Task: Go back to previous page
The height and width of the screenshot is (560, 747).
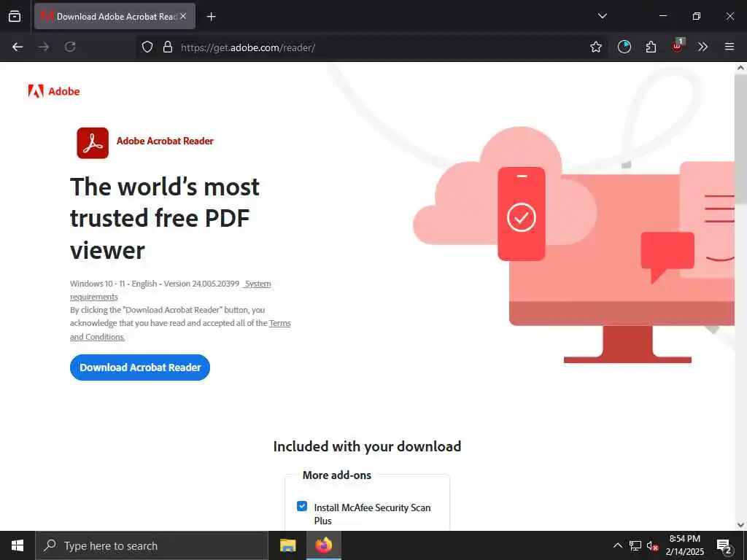Action: click(18, 47)
